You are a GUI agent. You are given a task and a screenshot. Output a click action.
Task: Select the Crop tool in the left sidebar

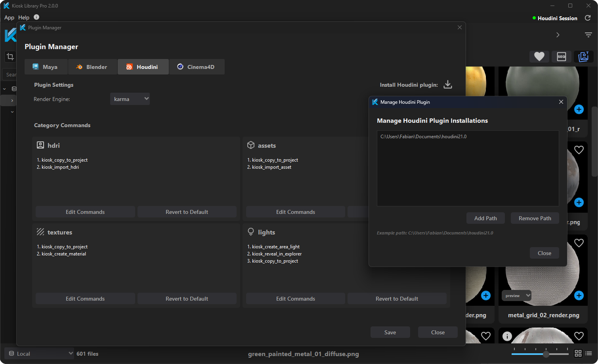(10, 57)
